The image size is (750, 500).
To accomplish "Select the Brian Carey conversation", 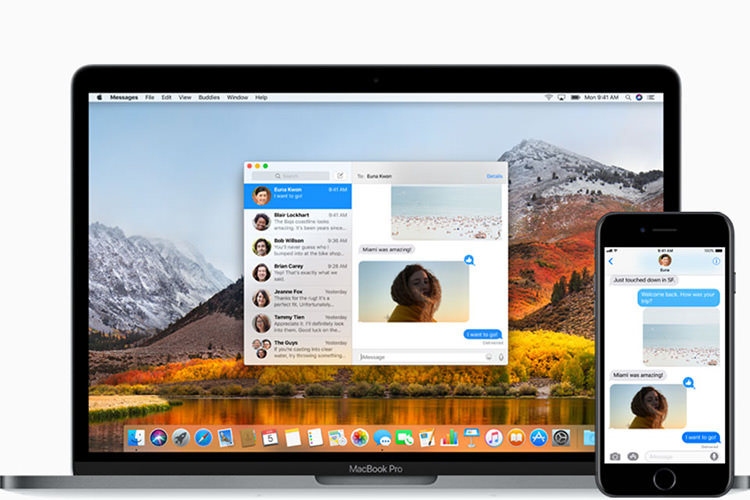I will 298,273.
